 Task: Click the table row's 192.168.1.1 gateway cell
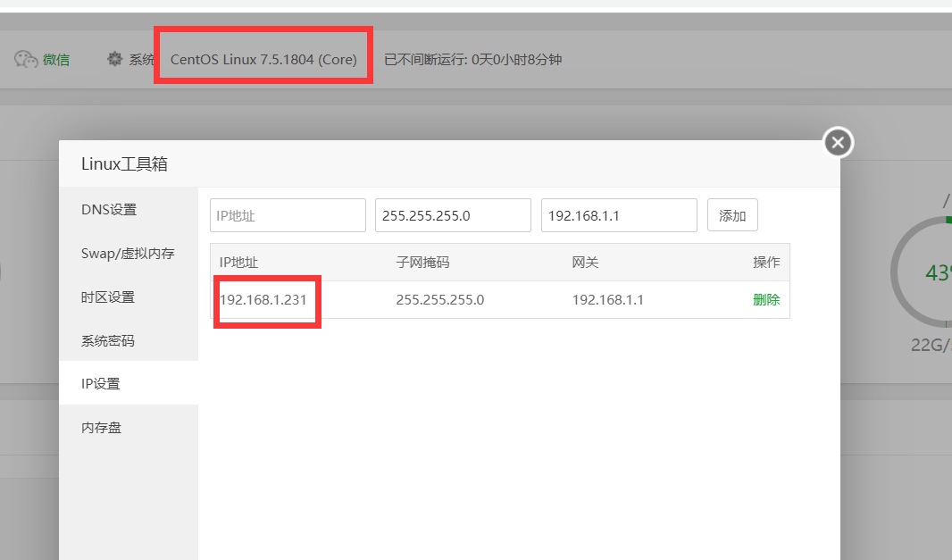[608, 299]
